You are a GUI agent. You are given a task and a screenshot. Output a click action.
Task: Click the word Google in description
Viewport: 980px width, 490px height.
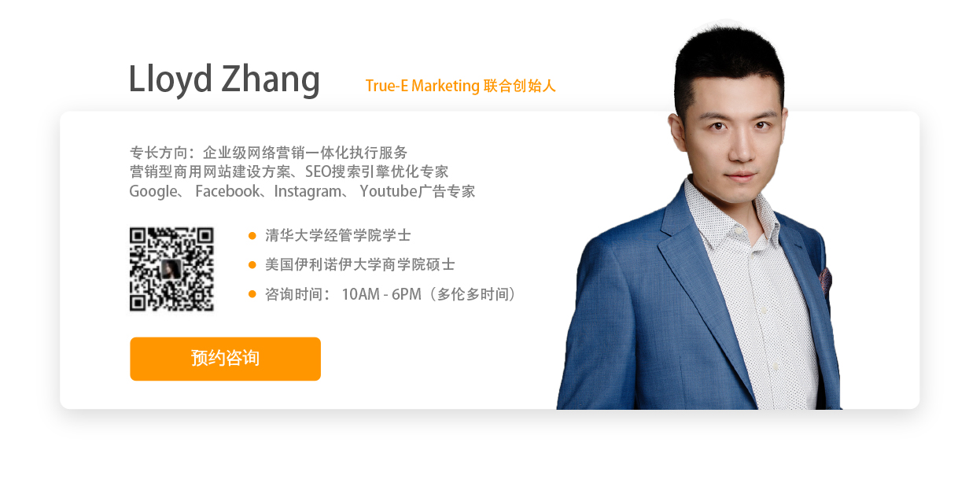pos(153,192)
